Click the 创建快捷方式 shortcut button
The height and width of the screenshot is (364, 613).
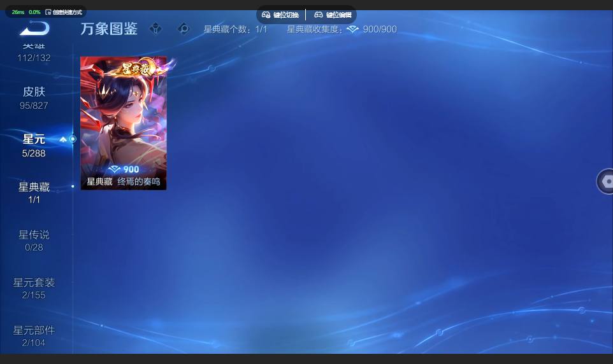coord(64,12)
